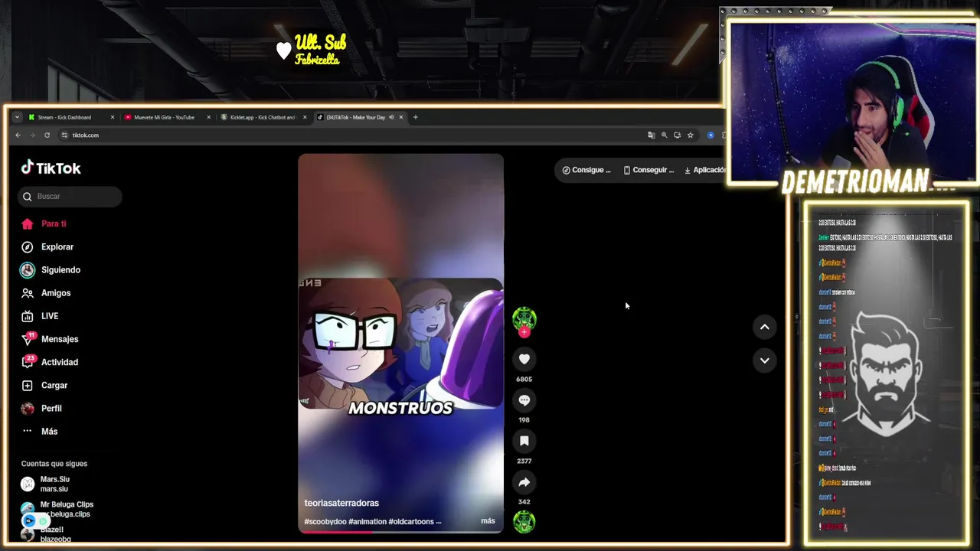Open the creator's avatar beside the video

[524, 318]
